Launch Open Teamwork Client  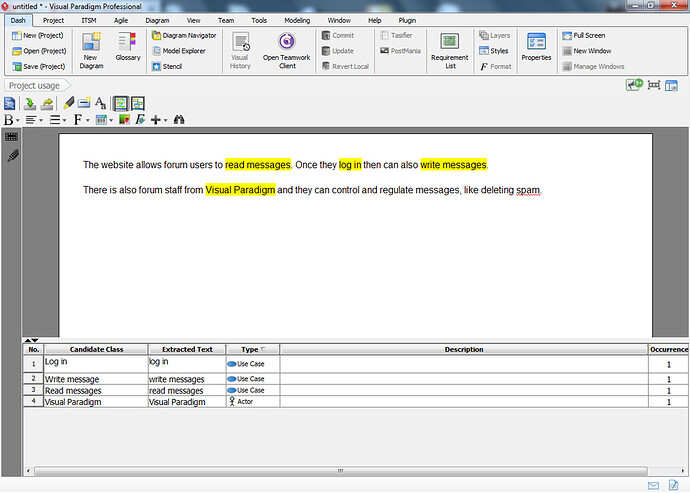(x=286, y=51)
